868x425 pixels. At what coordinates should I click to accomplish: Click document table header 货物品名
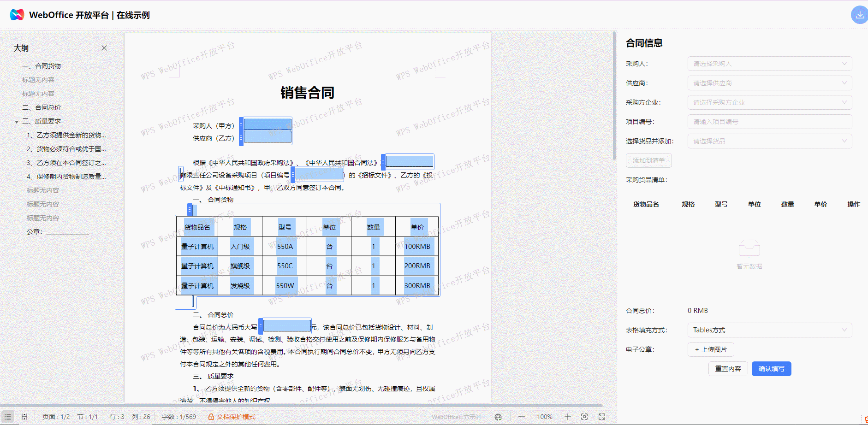pyautogui.click(x=197, y=227)
